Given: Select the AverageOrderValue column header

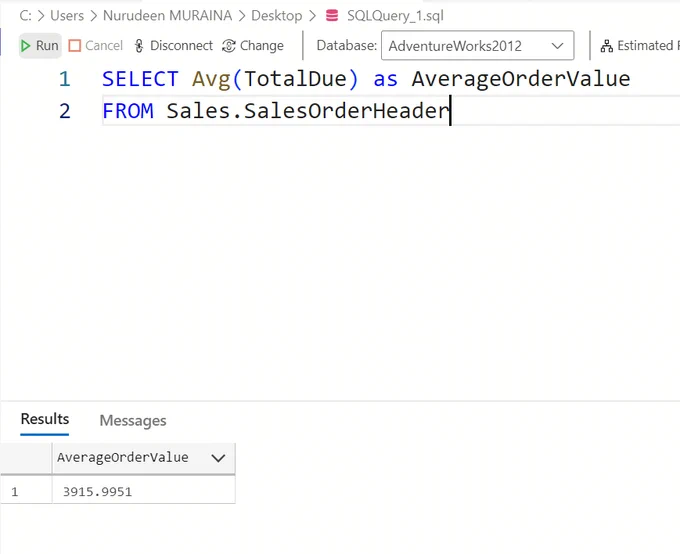Looking at the screenshot, I should coord(144,458).
